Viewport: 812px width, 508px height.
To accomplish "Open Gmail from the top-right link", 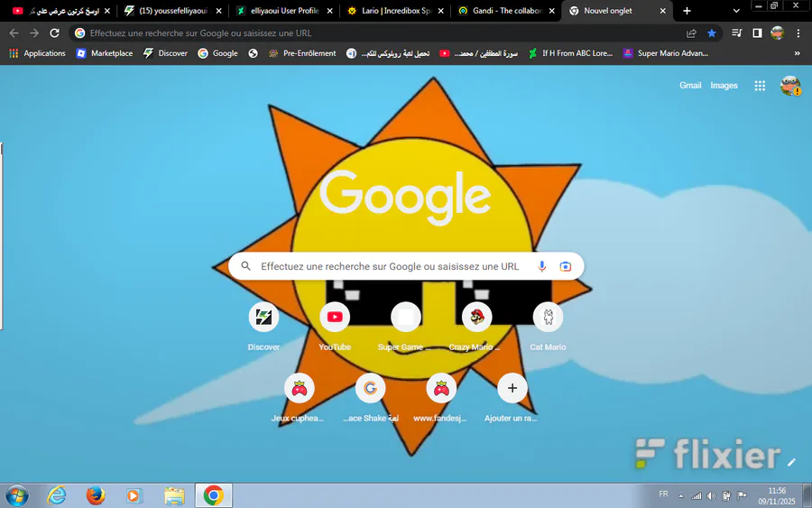I will 690,86.
